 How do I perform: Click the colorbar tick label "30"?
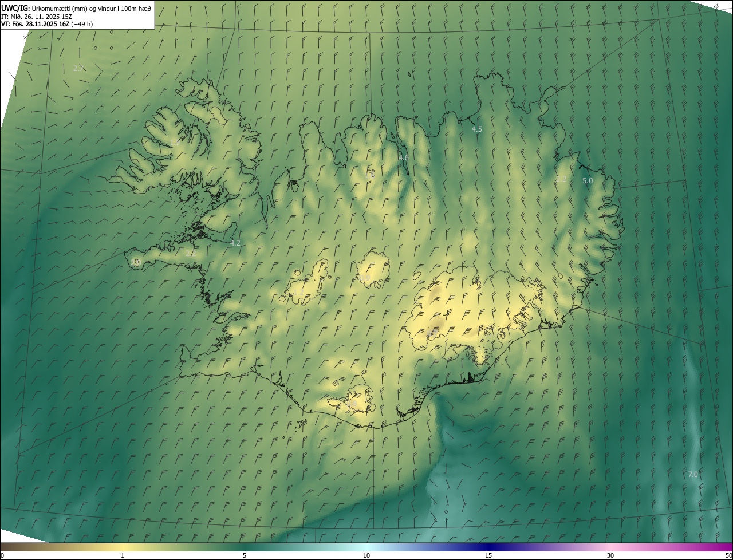click(x=610, y=555)
